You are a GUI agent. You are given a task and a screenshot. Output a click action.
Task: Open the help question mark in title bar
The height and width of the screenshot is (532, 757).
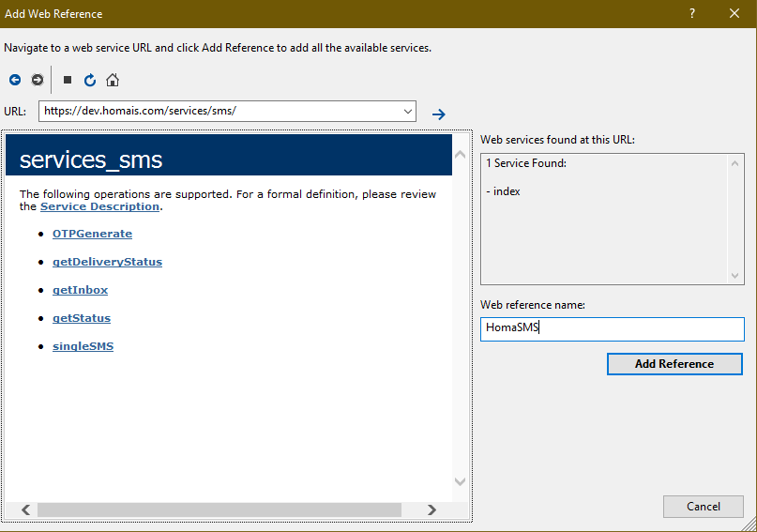pyautogui.click(x=692, y=13)
